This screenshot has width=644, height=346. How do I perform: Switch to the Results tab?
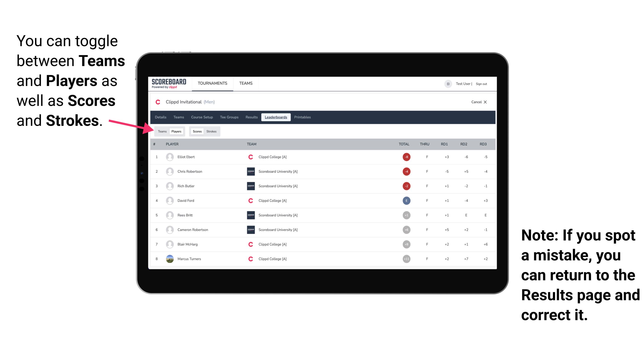(252, 117)
